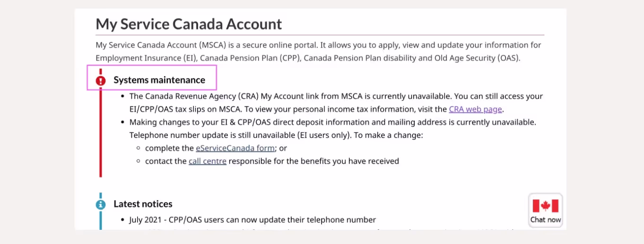The width and height of the screenshot is (644, 244).
Task: Click the hollow bullet before 'complete the'
Action: pos(138,148)
